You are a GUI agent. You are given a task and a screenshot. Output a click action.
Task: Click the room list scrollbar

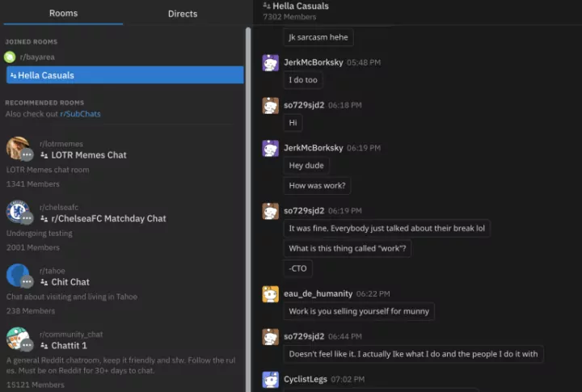248,209
